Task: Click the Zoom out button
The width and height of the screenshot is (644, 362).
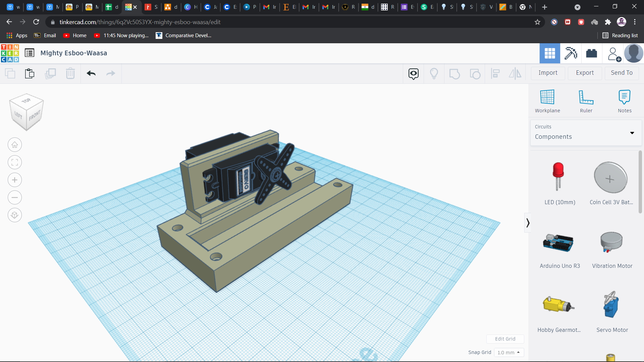Action: (x=15, y=197)
